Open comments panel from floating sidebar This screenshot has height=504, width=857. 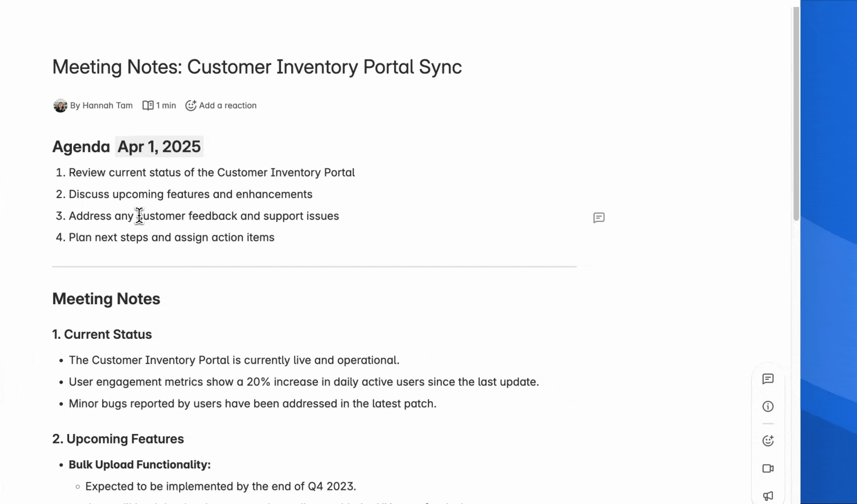[x=768, y=379]
